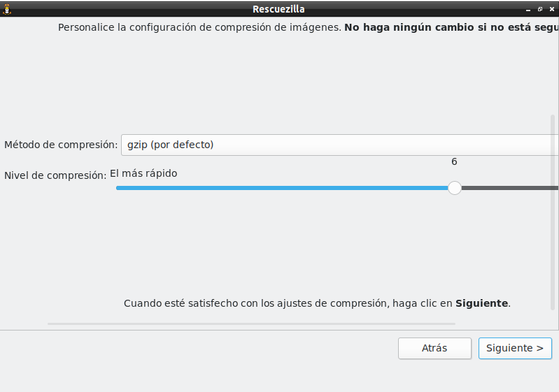Go back with the Atrás button
This screenshot has height=392, width=559.
[x=434, y=348]
